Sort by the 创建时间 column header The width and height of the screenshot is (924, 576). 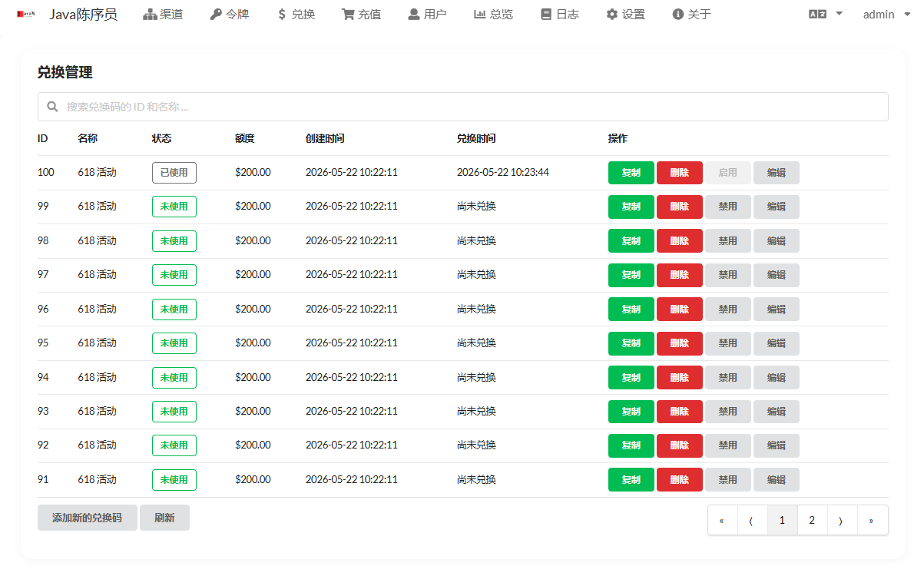click(325, 138)
